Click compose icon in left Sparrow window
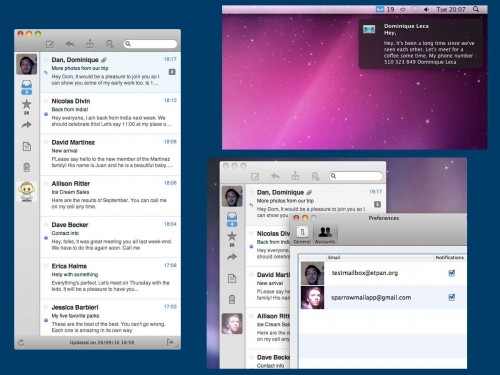The height and width of the screenshot is (375, 500). point(50,44)
